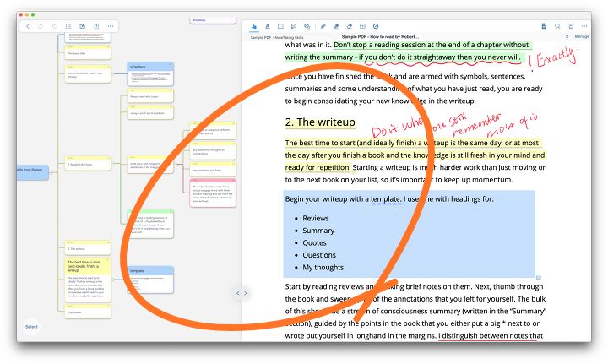Click the panel divider resize handle
The image size is (608, 364).
[x=242, y=293]
